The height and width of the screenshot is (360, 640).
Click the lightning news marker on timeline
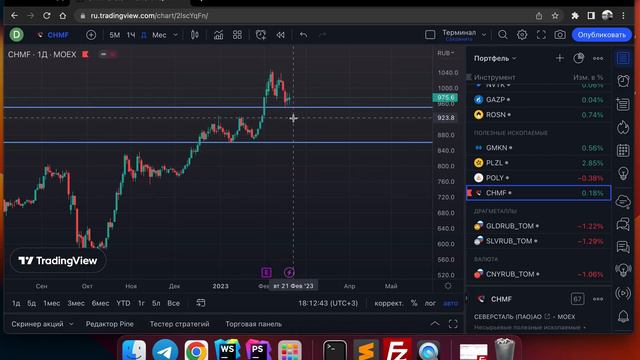[289, 272]
